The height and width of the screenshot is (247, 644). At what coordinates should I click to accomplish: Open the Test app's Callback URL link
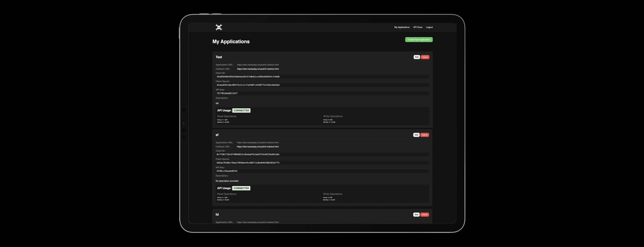coord(258,69)
